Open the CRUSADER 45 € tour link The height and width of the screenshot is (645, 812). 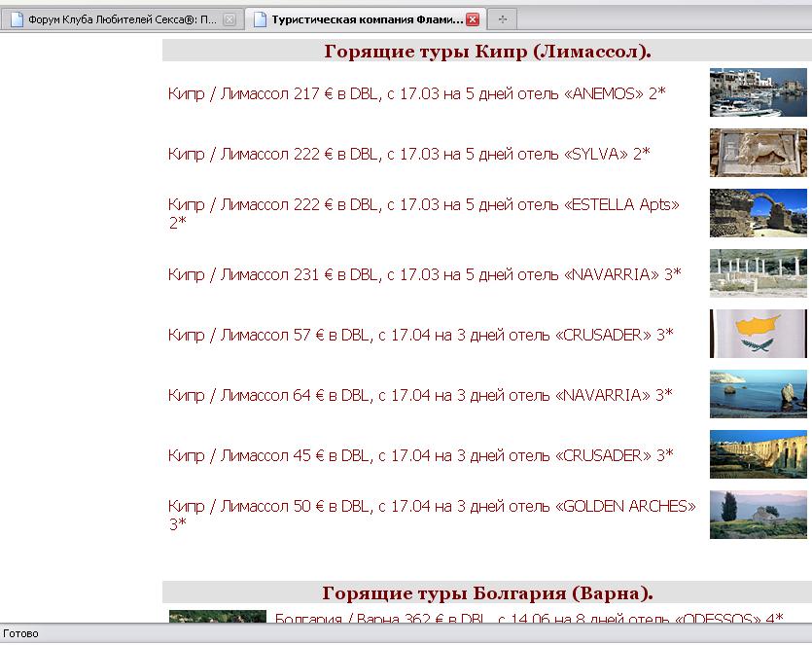pos(420,455)
